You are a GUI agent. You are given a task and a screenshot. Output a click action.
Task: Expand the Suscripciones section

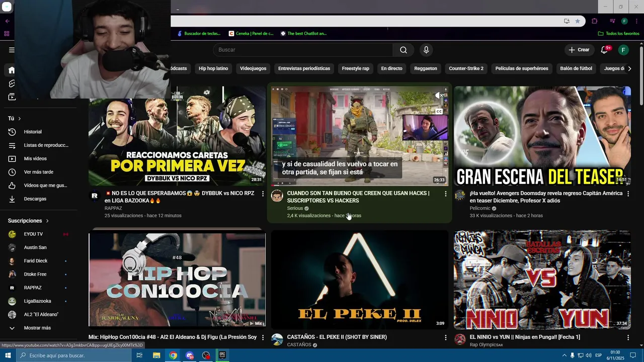pos(29,221)
